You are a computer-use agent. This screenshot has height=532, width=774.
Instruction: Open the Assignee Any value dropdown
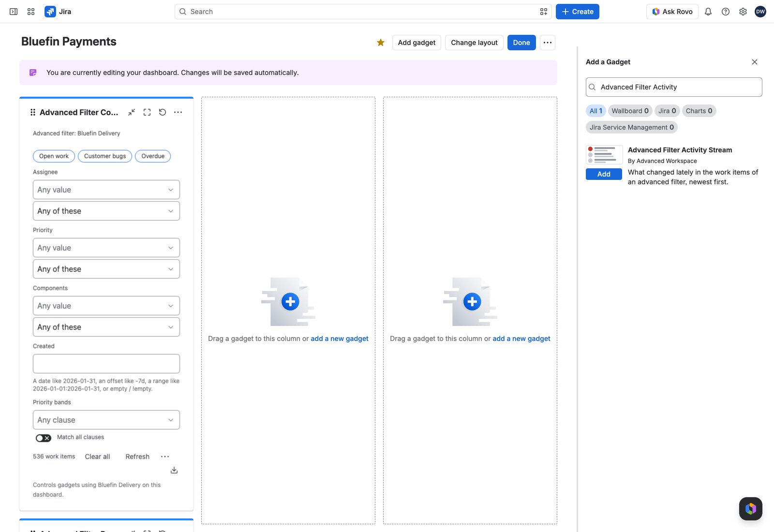106,190
